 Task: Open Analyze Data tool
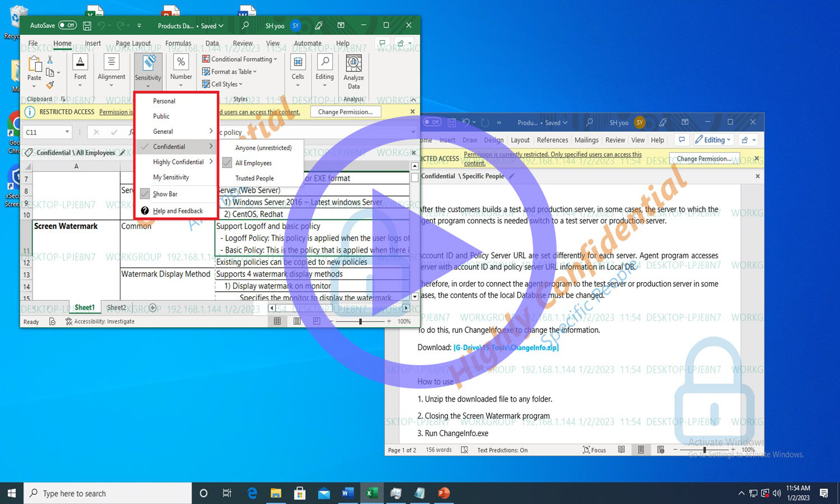[353, 72]
